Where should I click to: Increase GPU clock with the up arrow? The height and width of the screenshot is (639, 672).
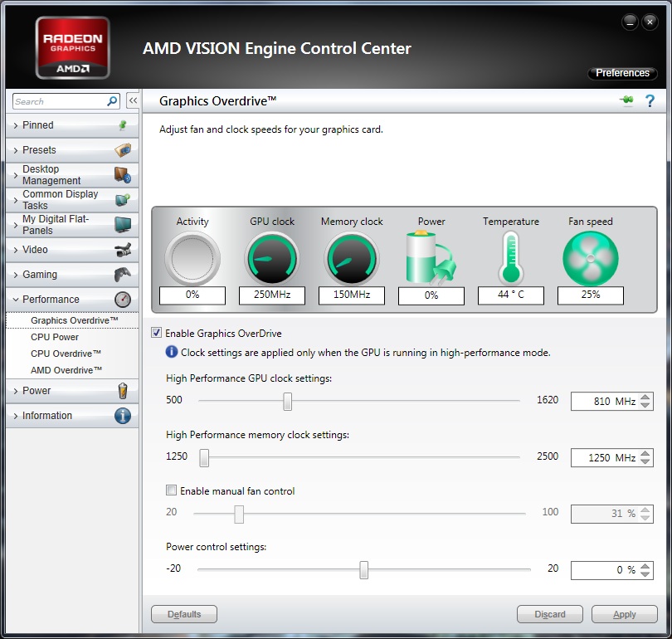tap(645, 398)
